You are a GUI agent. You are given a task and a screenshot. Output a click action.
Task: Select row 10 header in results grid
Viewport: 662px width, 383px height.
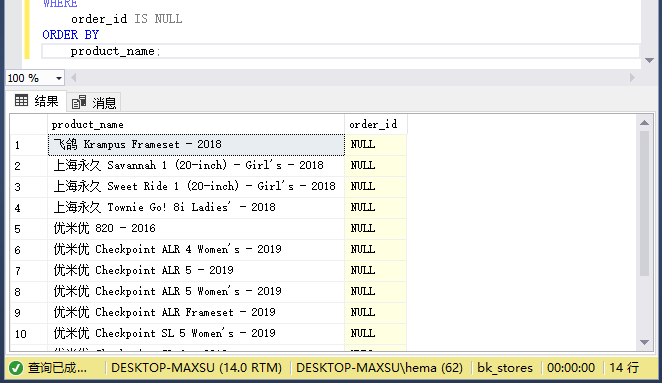(29, 334)
